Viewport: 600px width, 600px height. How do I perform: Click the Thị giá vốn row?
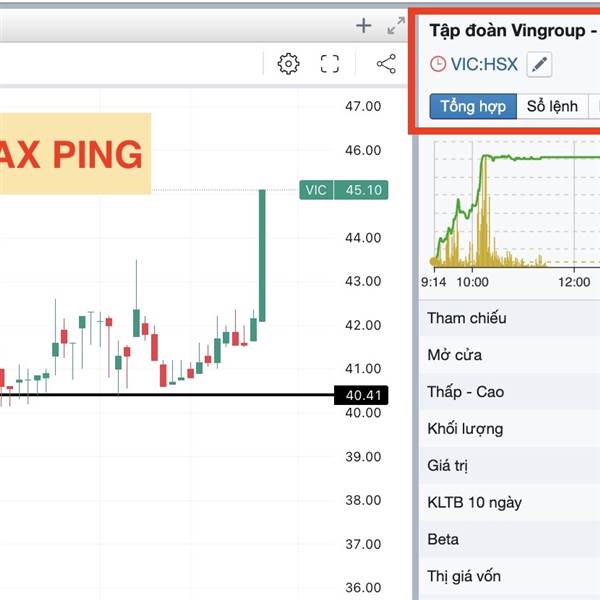tap(510, 576)
